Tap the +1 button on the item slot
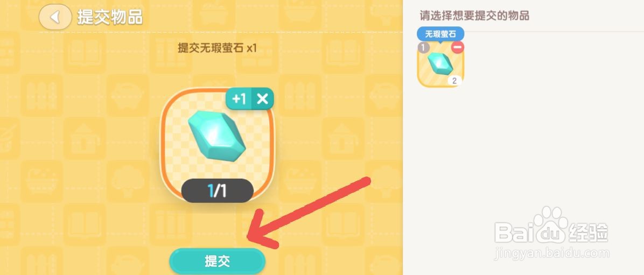 [239, 98]
